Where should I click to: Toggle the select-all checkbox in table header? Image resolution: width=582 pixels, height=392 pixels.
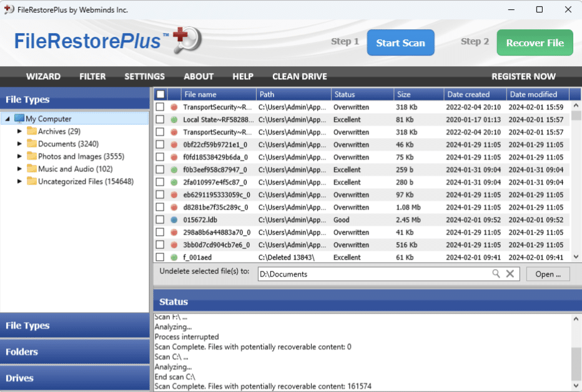(x=160, y=94)
